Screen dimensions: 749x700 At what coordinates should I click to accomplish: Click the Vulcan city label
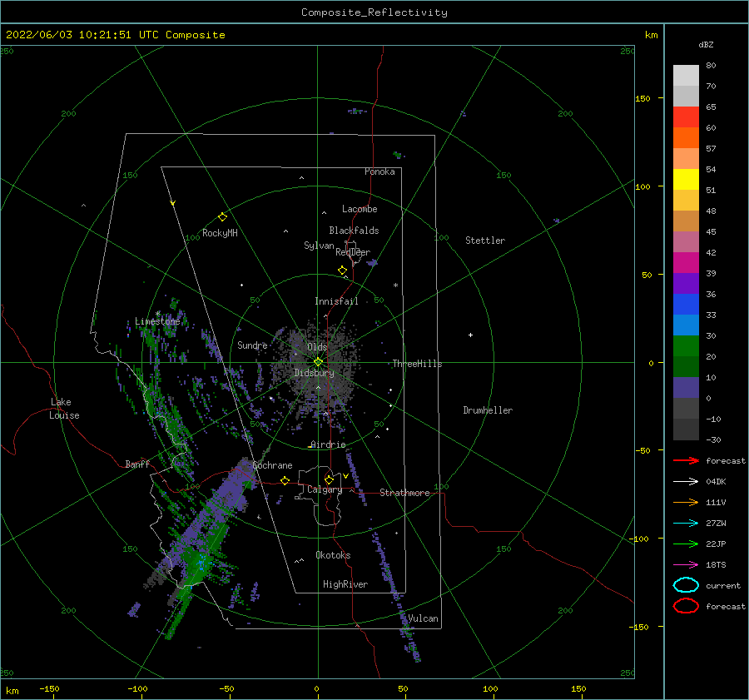pos(424,618)
